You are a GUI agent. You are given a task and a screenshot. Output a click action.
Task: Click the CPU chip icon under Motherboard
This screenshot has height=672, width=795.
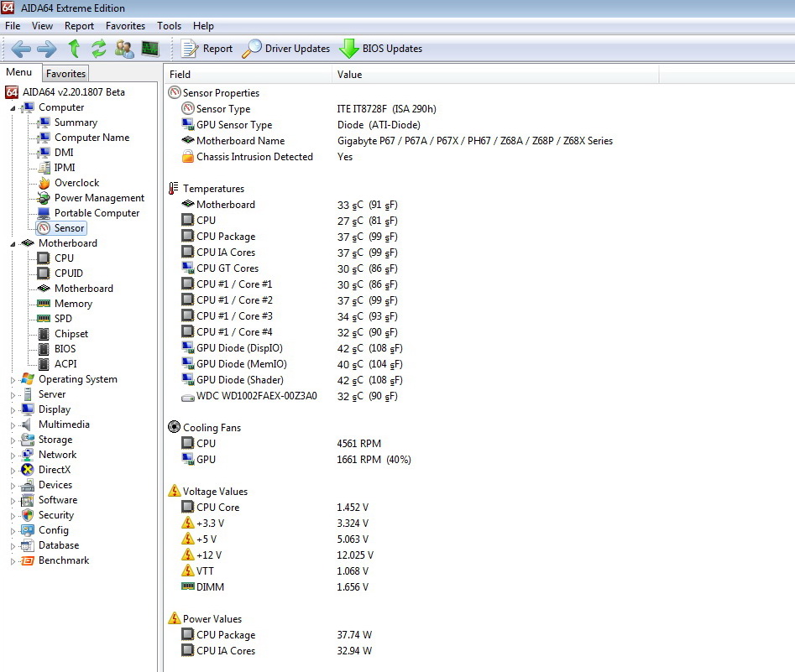point(44,258)
